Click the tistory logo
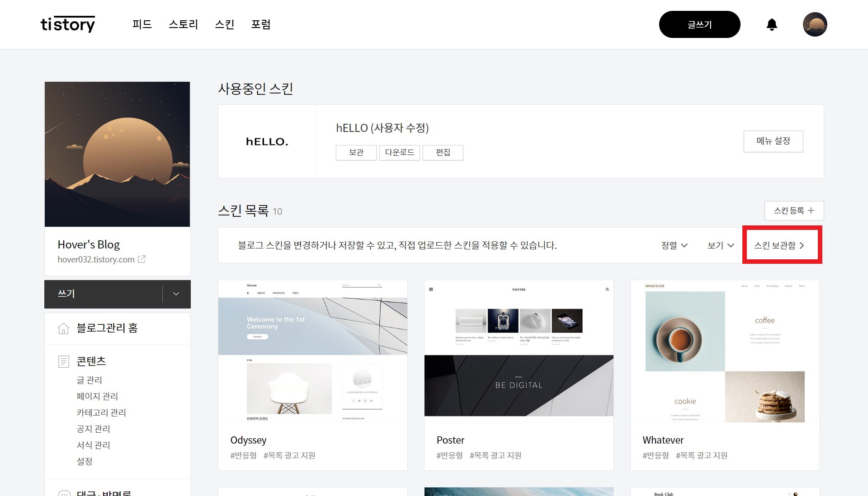This screenshot has height=496, width=868. coord(68,24)
